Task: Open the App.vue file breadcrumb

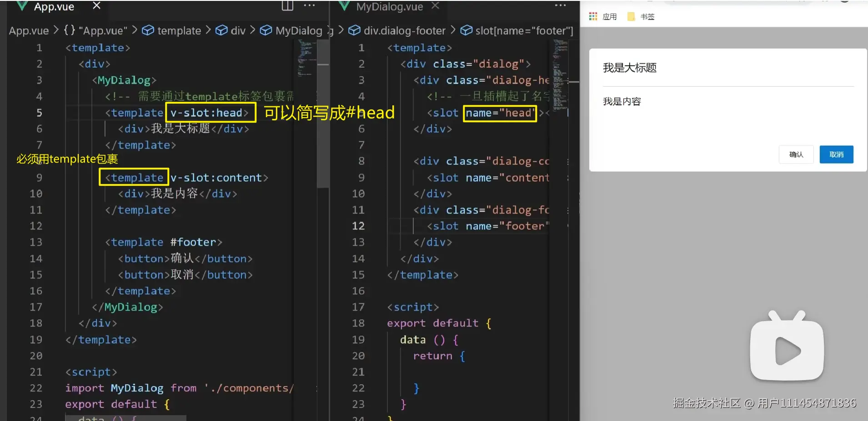Action: 29,31
